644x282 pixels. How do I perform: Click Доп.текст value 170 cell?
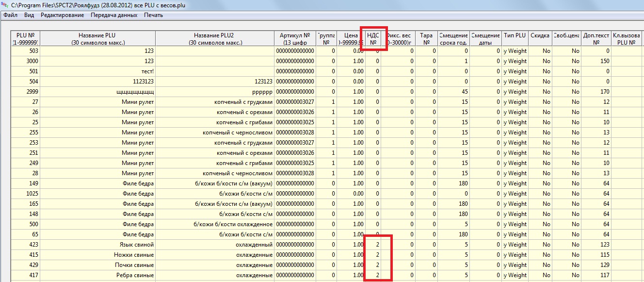596,92
